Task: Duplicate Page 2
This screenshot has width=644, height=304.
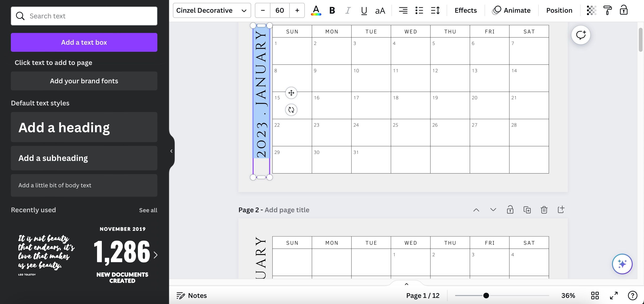Action: (x=527, y=210)
